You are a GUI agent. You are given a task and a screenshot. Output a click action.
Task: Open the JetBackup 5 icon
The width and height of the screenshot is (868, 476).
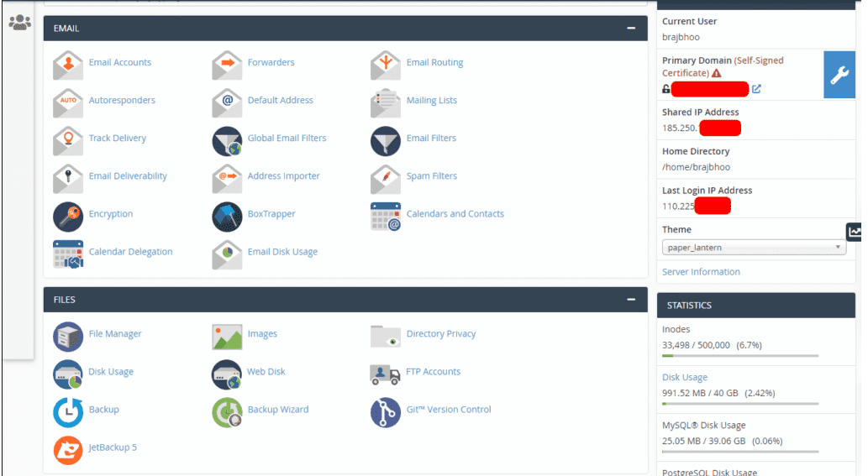click(x=68, y=450)
